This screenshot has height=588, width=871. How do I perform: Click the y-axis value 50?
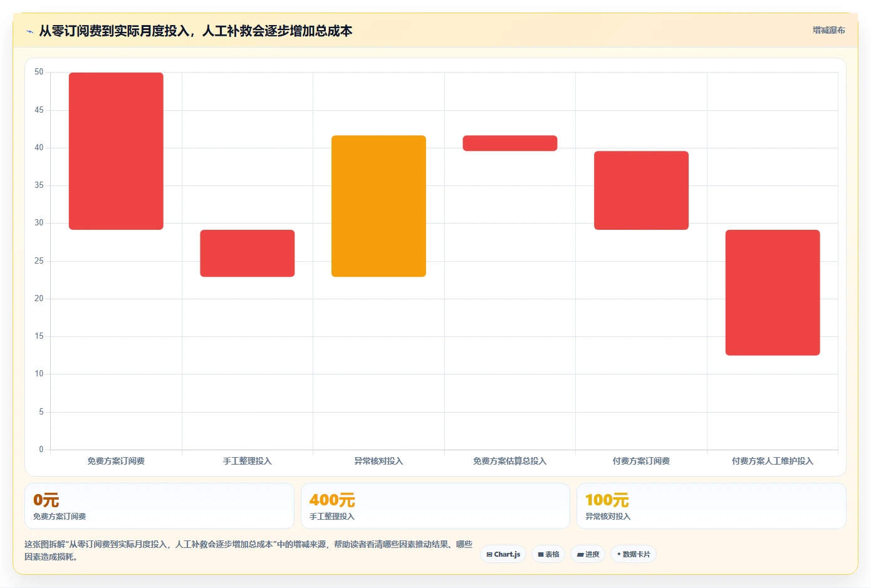(x=39, y=72)
